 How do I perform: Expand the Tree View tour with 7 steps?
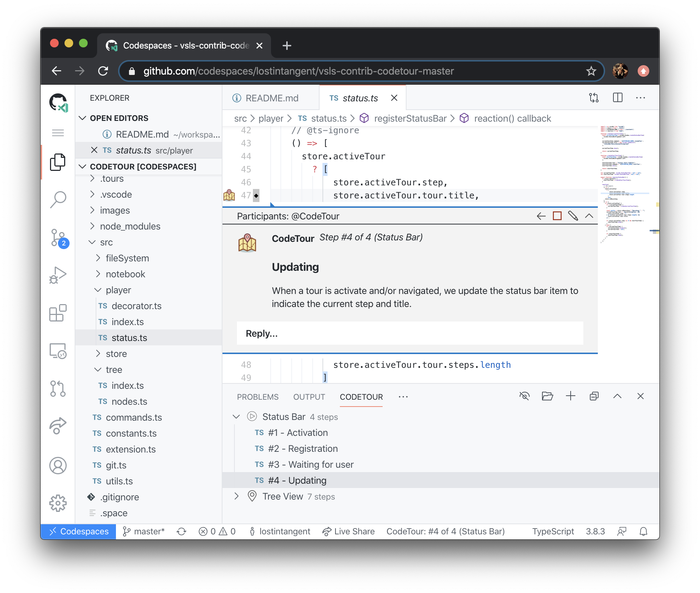[x=237, y=496]
